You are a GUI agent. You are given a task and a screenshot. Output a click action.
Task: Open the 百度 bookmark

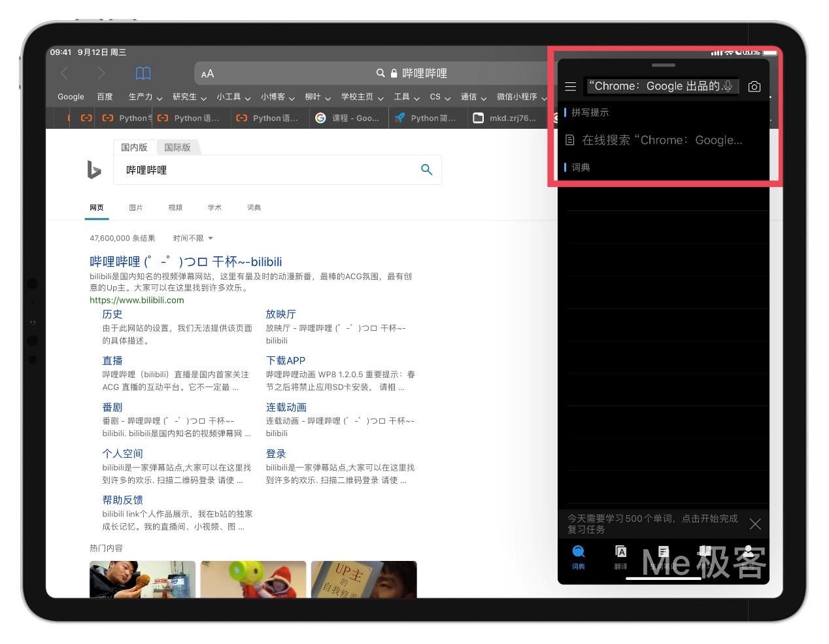point(105,97)
